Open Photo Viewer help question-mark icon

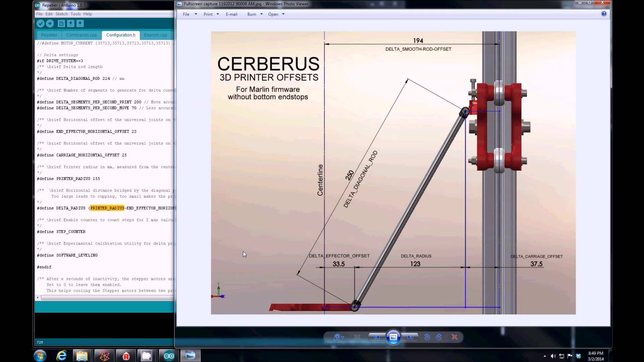coord(604,14)
